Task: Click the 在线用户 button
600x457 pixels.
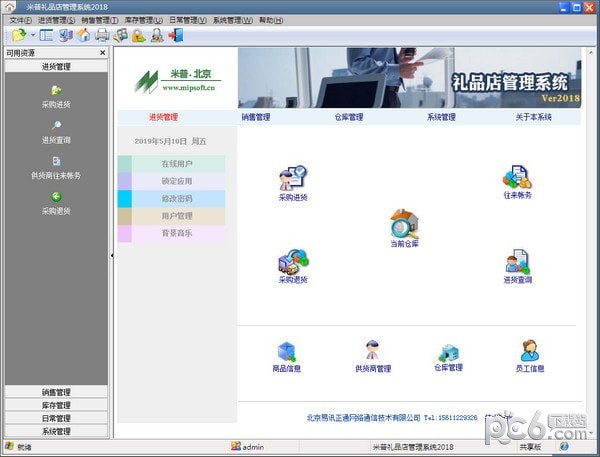Action: coord(171,164)
